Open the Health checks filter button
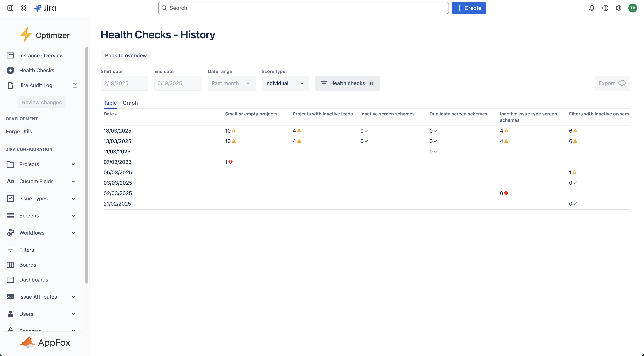The image size is (644, 356). (347, 83)
